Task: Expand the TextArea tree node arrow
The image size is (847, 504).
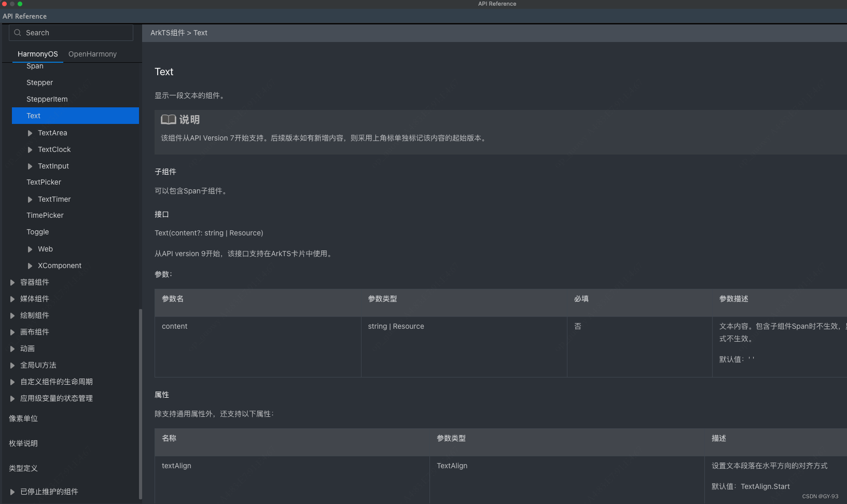Action: pos(30,133)
